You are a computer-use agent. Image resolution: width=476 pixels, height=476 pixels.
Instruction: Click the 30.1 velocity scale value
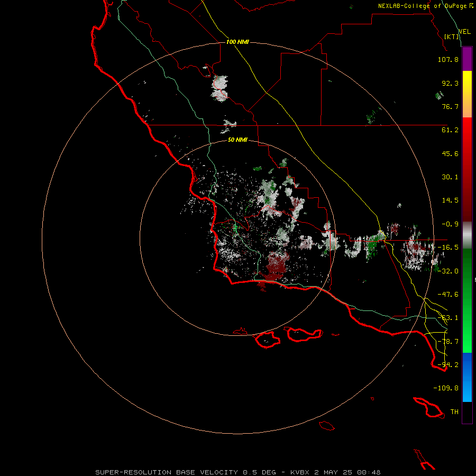tap(450, 177)
